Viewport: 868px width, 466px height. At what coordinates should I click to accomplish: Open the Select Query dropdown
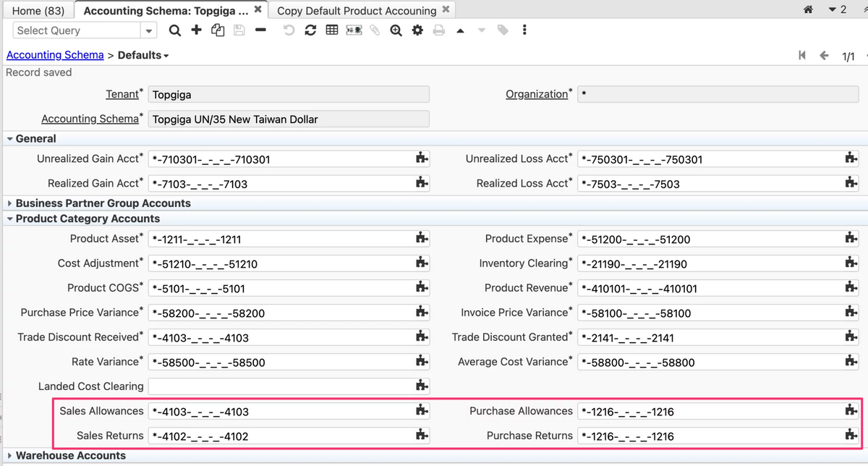149,30
